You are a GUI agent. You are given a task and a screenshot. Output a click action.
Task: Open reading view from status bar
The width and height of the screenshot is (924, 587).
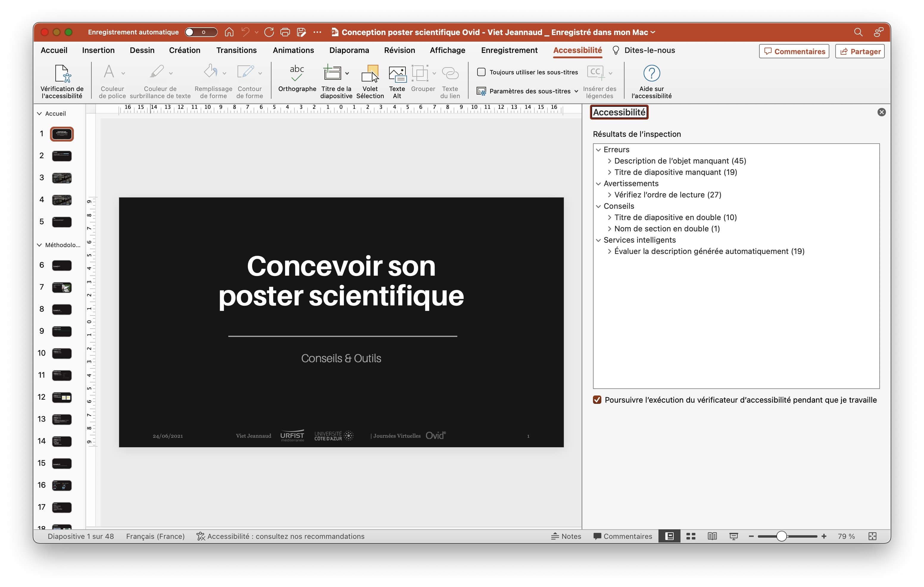point(712,536)
